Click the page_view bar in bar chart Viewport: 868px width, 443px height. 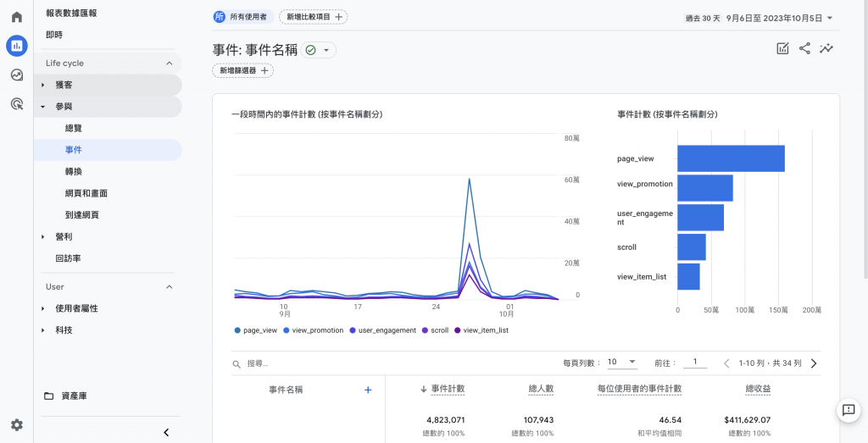coord(731,158)
